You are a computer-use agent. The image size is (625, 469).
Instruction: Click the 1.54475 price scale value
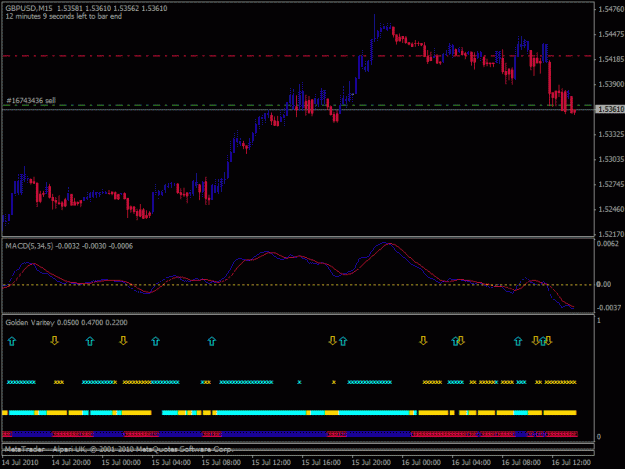point(611,35)
